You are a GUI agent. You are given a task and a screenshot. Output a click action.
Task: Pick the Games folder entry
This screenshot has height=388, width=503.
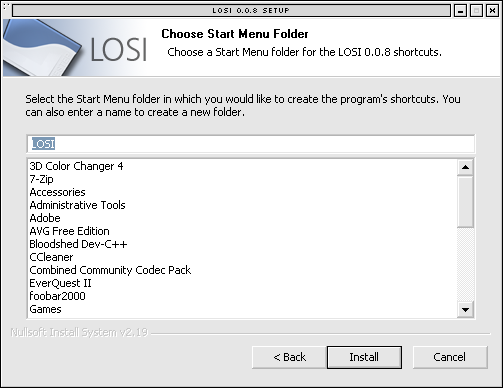pyautogui.click(x=45, y=309)
